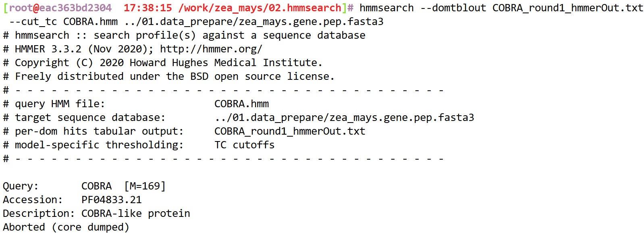The height and width of the screenshot is (233, 644).
Task: Click the COBRA-like protein description
Action: click(135, 214)
